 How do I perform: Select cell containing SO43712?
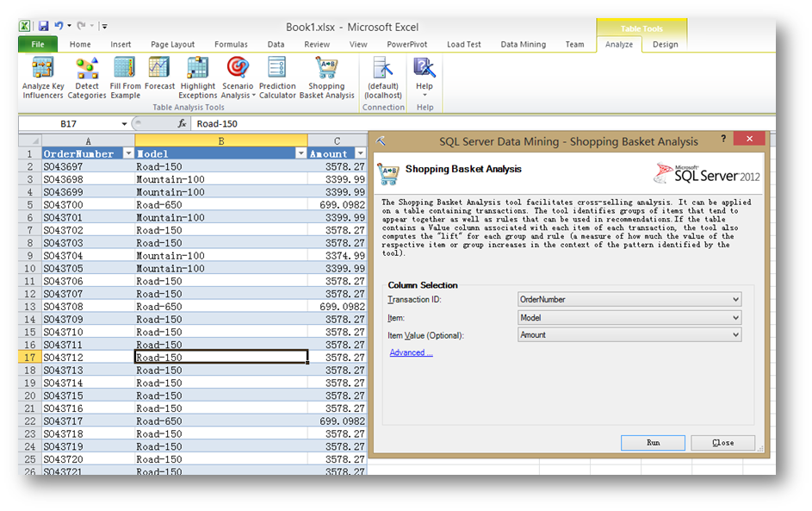pyautogui.click(x=88, y=357)
